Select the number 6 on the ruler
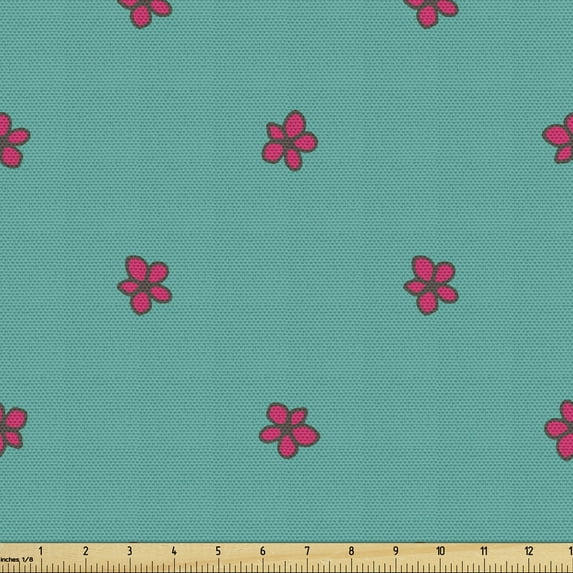The height and width of the screenshot is (573, 573). [262, 551]
